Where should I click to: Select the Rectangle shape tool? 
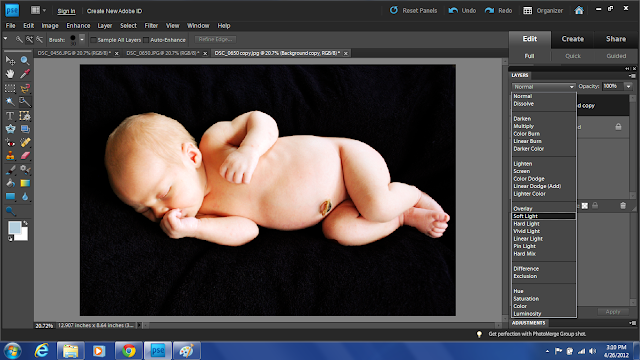pos(10,197)
